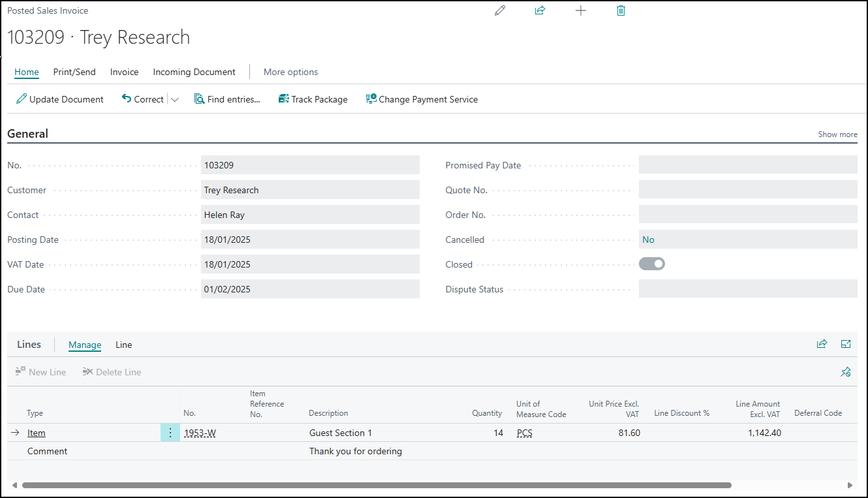Image resolution: width=868 pixels, height=498 pixels.
Task: Click the No. field showing 103209
Action: 310,165
